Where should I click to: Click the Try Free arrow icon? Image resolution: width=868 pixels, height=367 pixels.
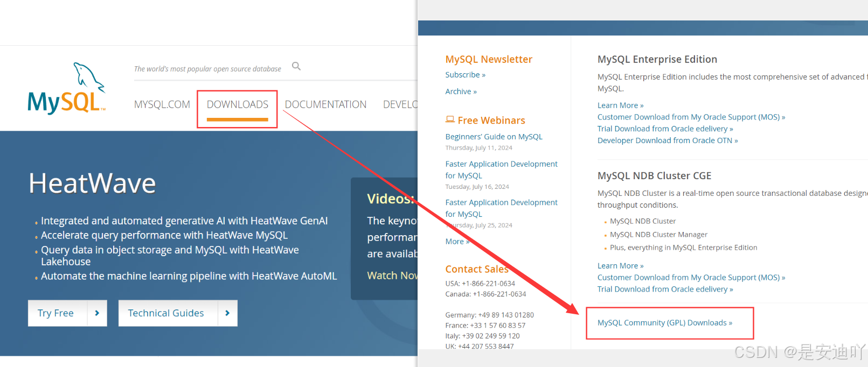coord(97,313)
